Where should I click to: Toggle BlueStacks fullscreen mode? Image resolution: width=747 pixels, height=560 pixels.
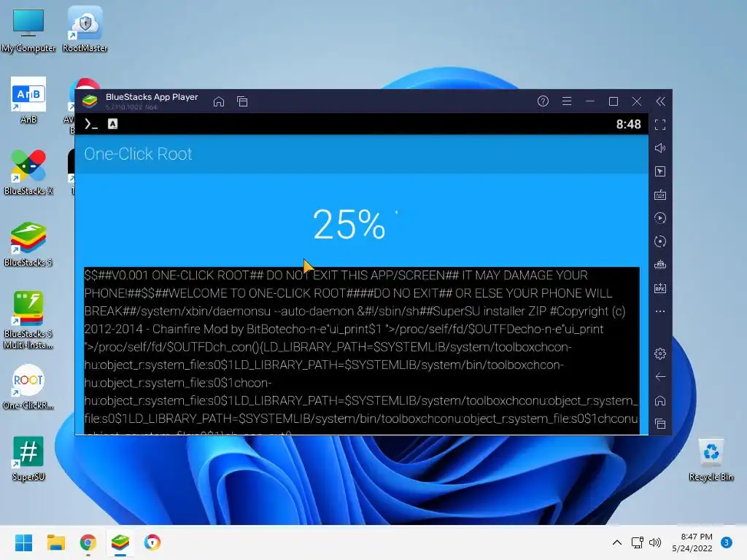660,125
